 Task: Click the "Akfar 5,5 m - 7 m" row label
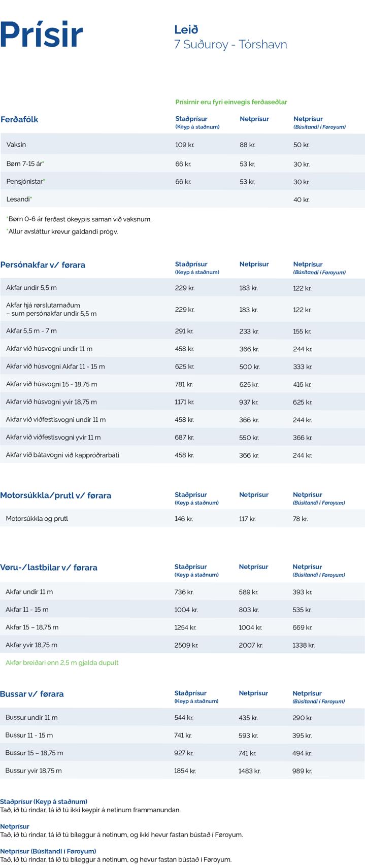coord(31,331)
